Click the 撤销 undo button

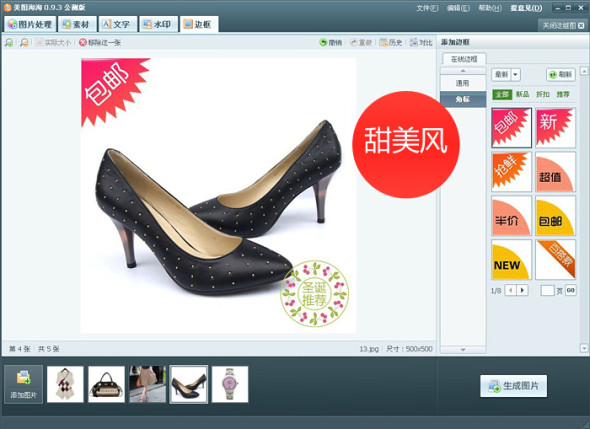point(331,43)
